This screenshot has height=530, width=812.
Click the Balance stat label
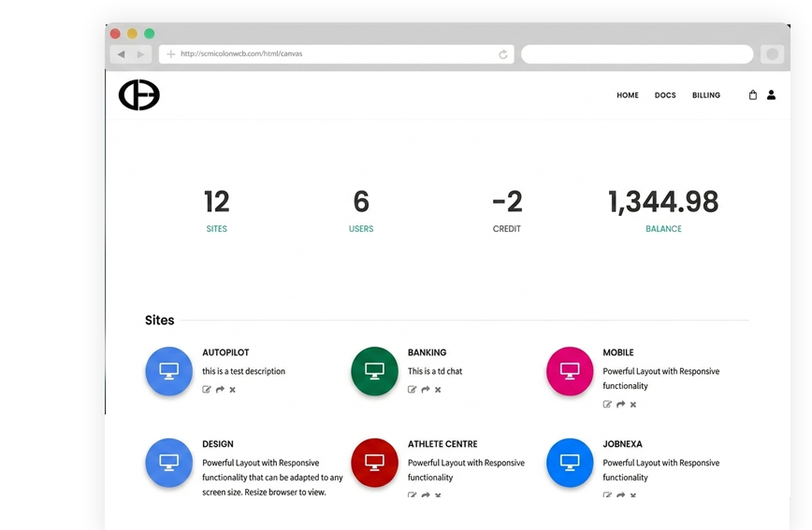click(x=663, y=229)
